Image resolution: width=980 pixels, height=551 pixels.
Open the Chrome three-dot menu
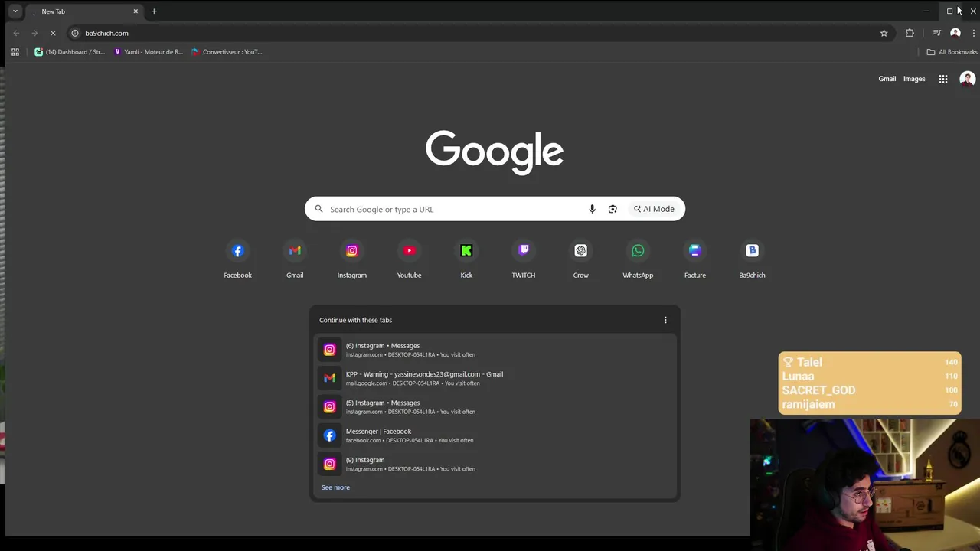pos(973,33)
